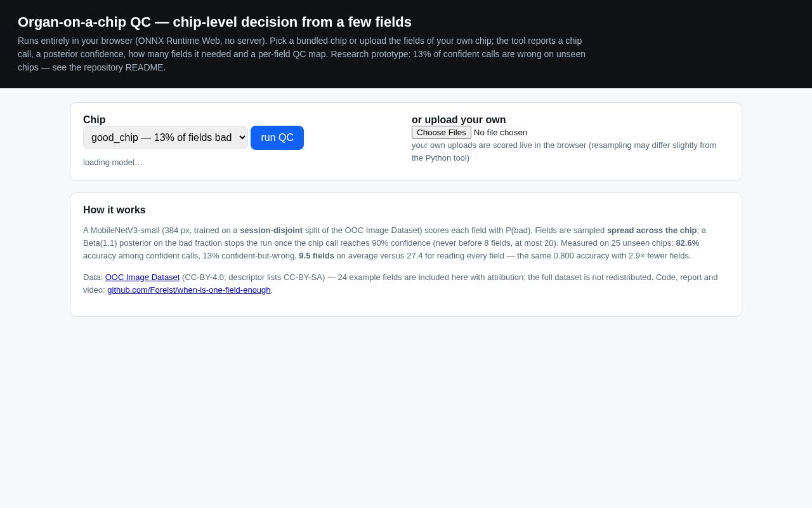812x508 pixels.
Task: Click the run QC button
Action: 277,138
